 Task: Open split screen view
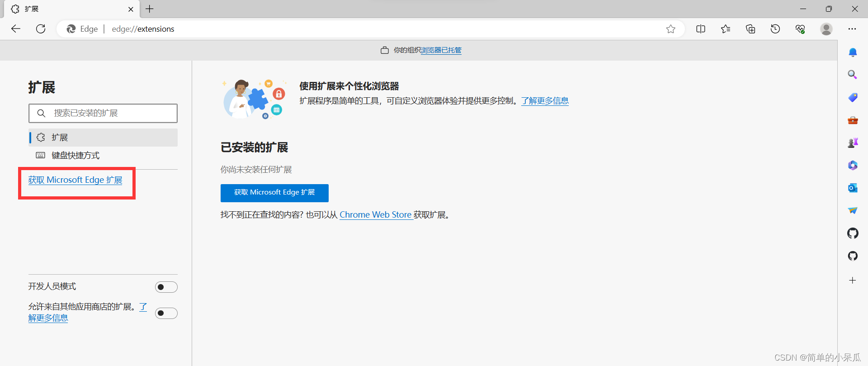point(701,29)
